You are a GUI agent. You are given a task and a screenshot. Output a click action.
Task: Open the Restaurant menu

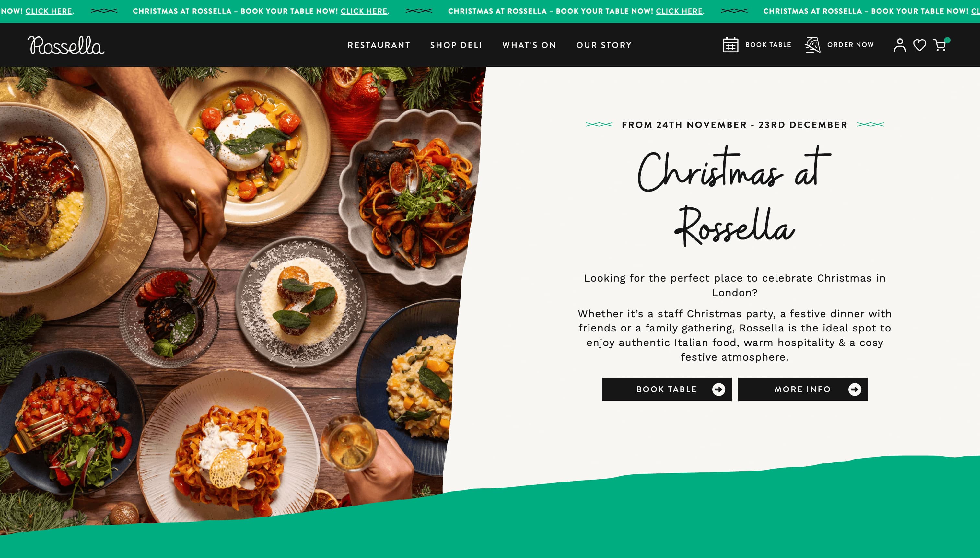coord(379,45)
